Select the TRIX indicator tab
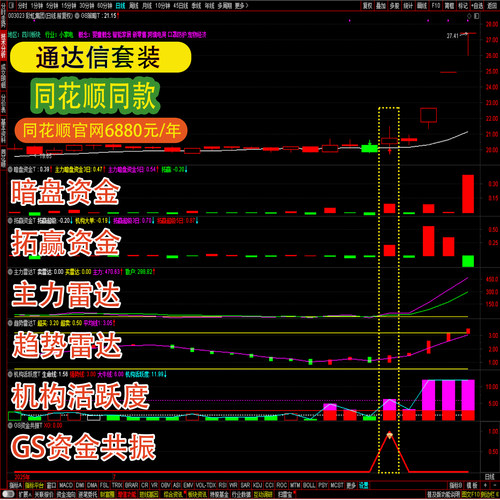 tap(117, 485)
